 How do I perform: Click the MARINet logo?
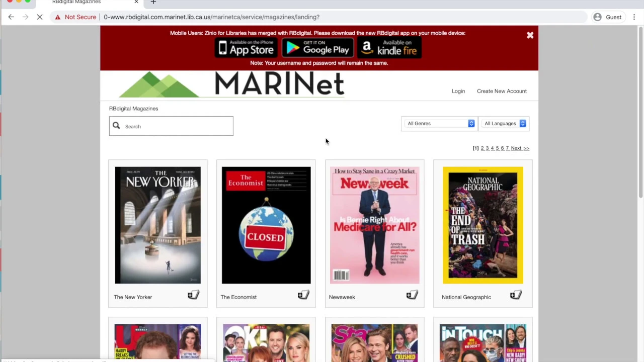point(231,84)
